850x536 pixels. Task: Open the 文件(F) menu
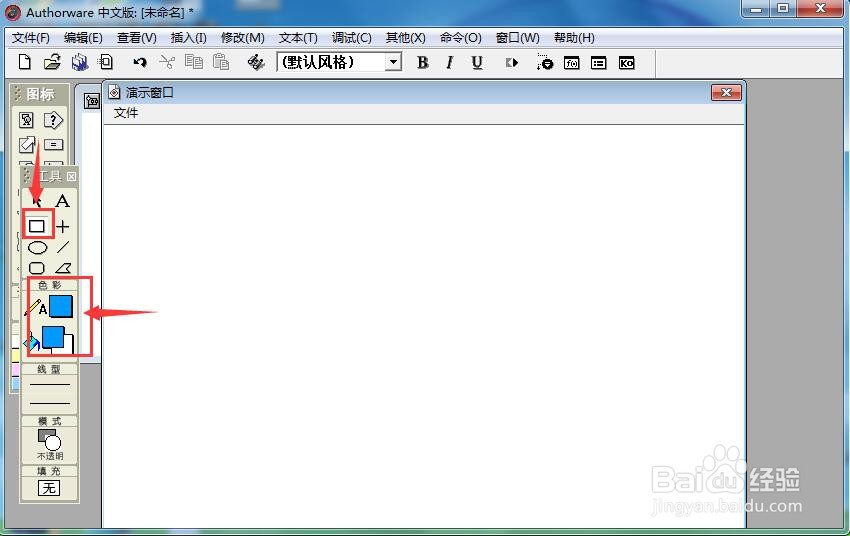click(x=31, y=38)
